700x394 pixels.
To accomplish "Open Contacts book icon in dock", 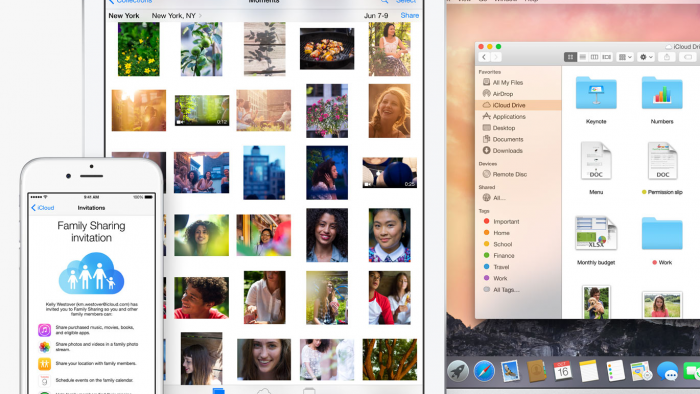I will point(536,371).
